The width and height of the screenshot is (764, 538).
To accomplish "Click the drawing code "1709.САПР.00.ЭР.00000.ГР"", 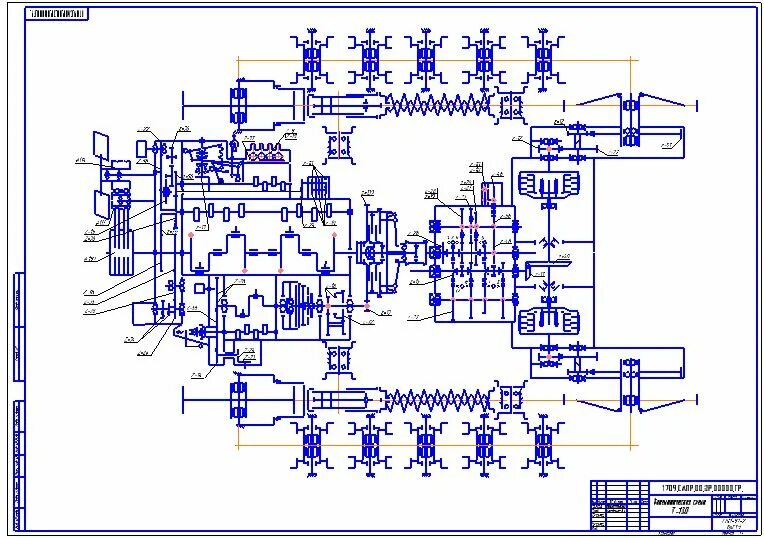I will pos(702,488).
